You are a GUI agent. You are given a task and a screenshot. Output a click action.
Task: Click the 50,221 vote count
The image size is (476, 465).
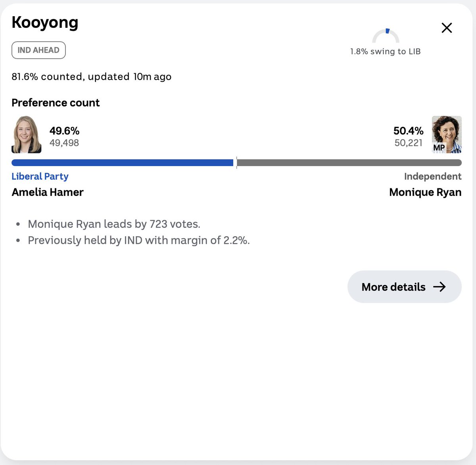409,143
